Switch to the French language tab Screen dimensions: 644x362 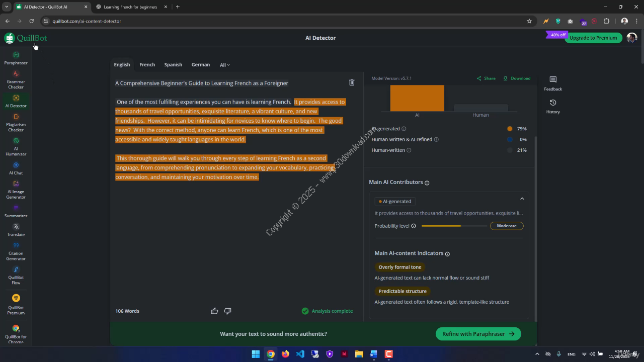click(147, 65)
